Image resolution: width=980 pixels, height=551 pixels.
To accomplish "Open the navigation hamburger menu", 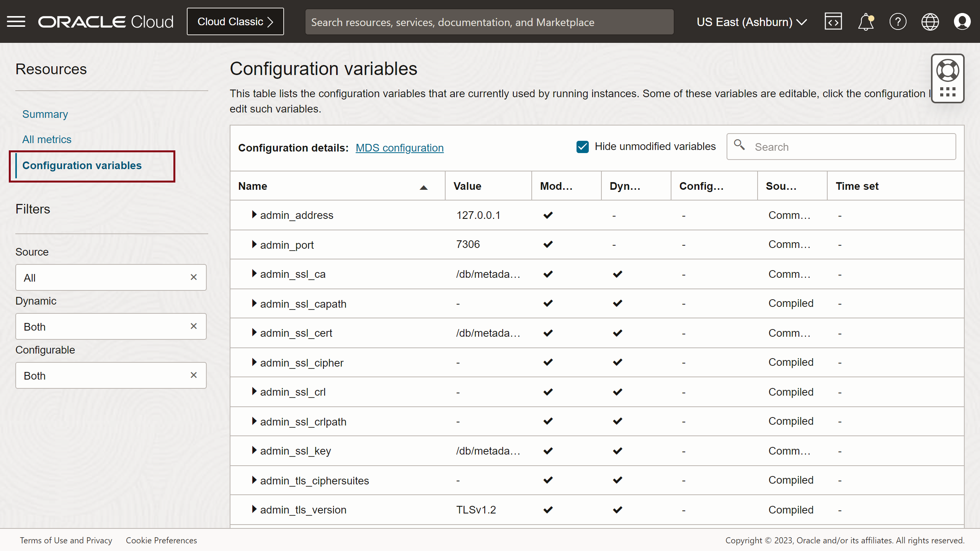I will 16,21.
